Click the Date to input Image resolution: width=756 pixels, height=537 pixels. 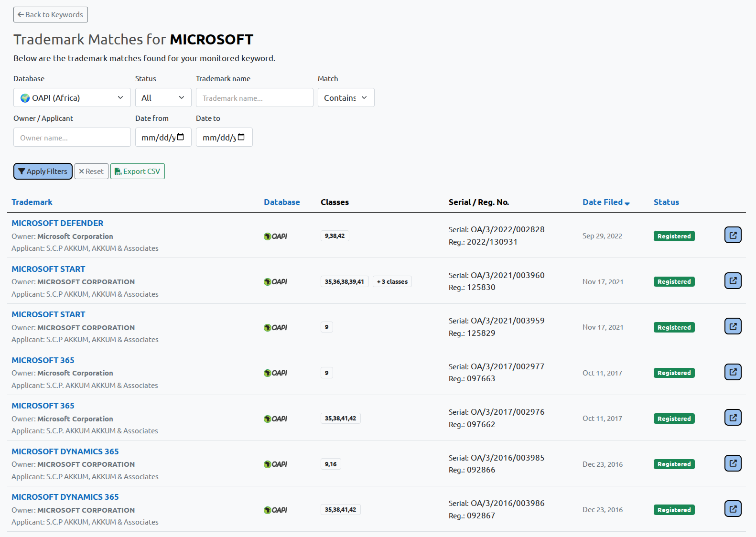coord(224,137)
